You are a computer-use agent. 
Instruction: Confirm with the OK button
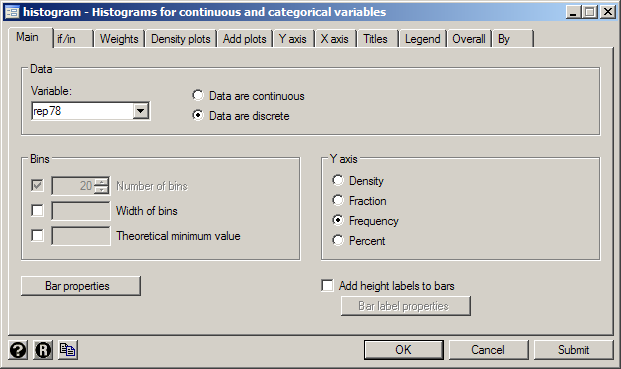[x=404, y=350]
